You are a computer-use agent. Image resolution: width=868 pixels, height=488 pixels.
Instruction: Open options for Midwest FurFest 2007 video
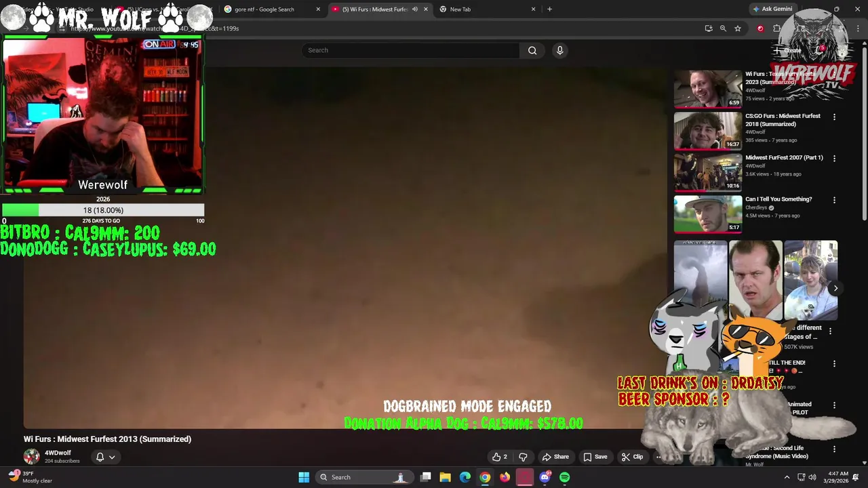pos(834,158)
